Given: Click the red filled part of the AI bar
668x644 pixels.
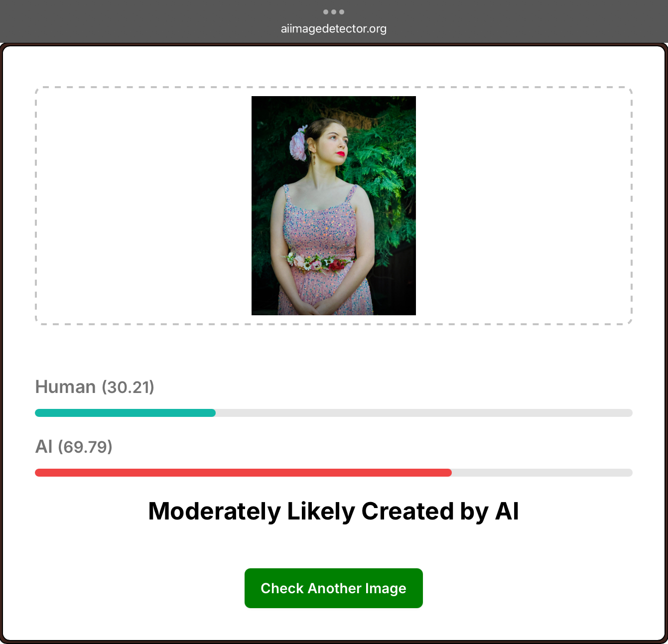Looking at the screenshot, I should (243, 473).
